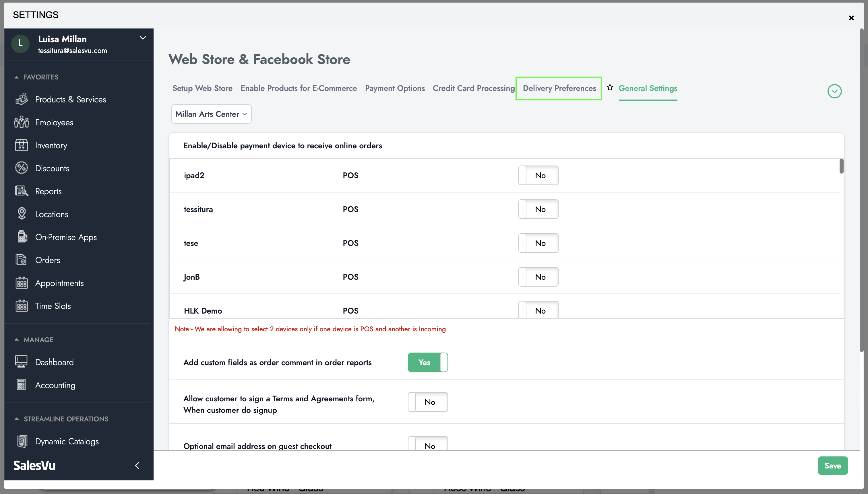Toggle ipad2 POS device to Yes
The height and width of the screenshot is (494, 868).
tap(538, 175)
